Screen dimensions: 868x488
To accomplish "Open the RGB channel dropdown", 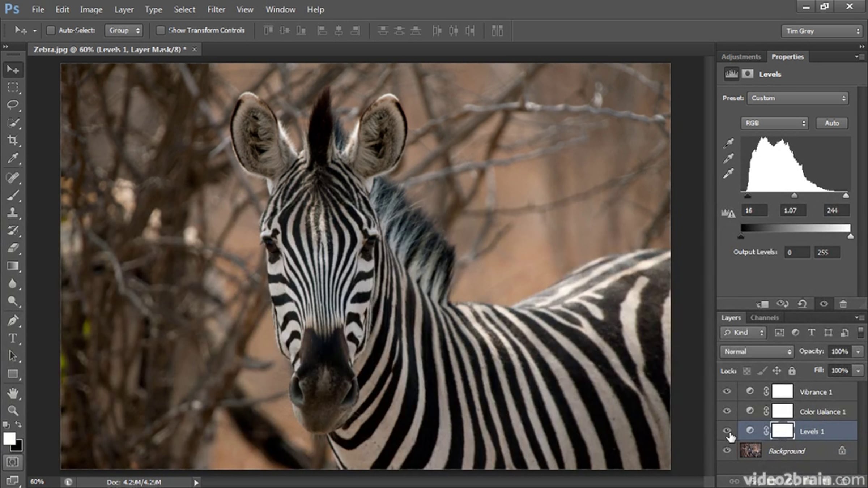I will pyautogui.click(x=774, y=123).
